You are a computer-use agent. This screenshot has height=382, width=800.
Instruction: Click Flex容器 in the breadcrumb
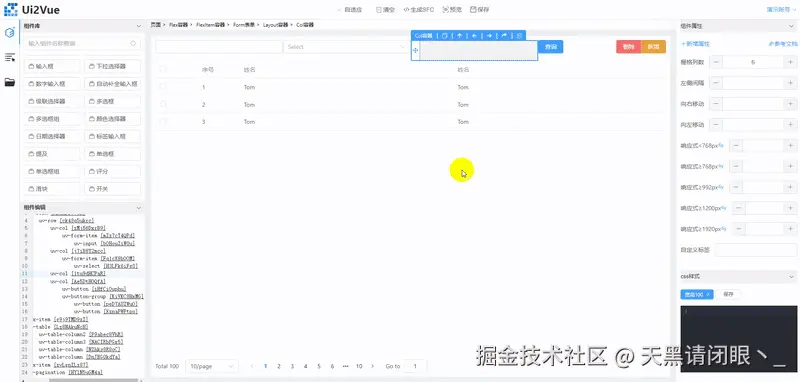178,24
